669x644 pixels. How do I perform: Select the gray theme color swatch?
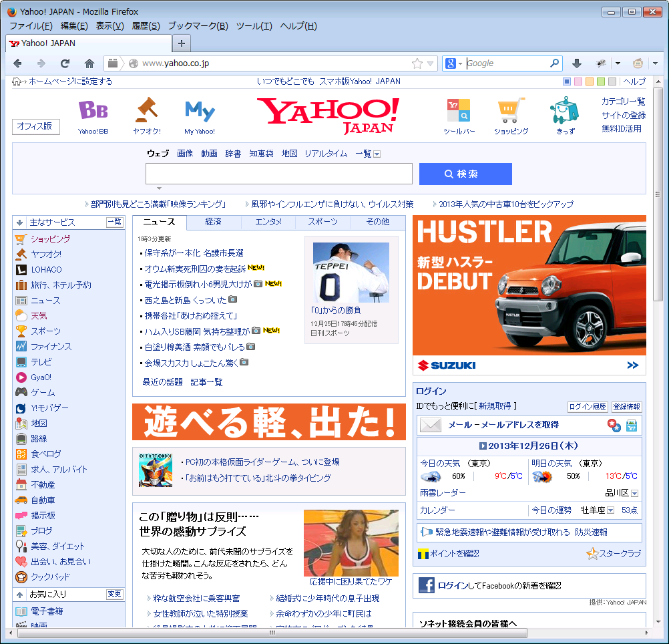click(612, 82)
